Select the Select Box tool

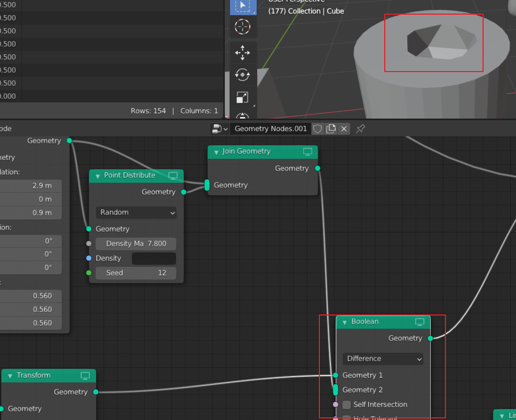(x=242, y=7)
